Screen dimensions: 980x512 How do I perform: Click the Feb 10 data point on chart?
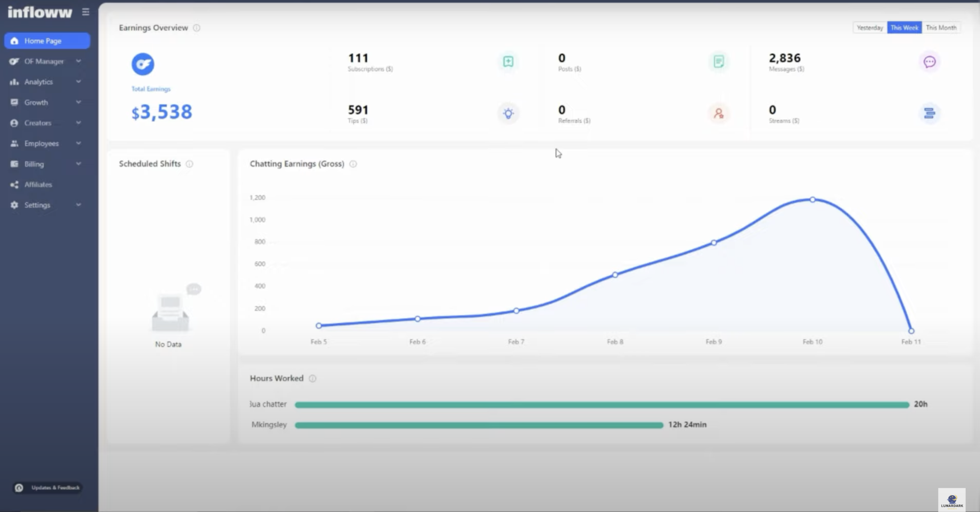[813, 200]
